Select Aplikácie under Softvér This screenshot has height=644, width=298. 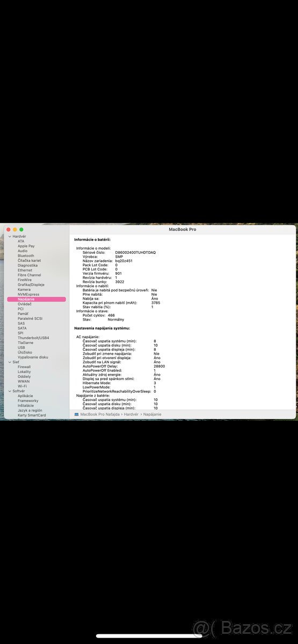pyautogui.click(x=25, y=396)
